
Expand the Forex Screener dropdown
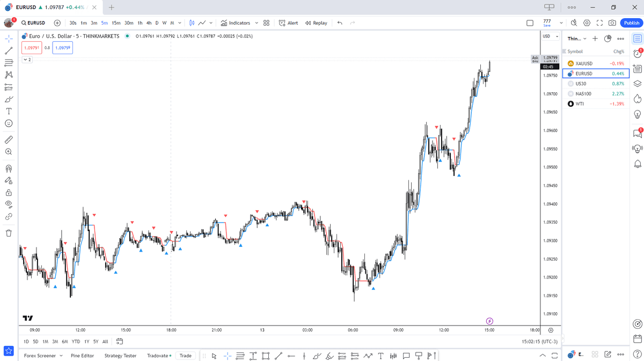click(x=43, y=356)
